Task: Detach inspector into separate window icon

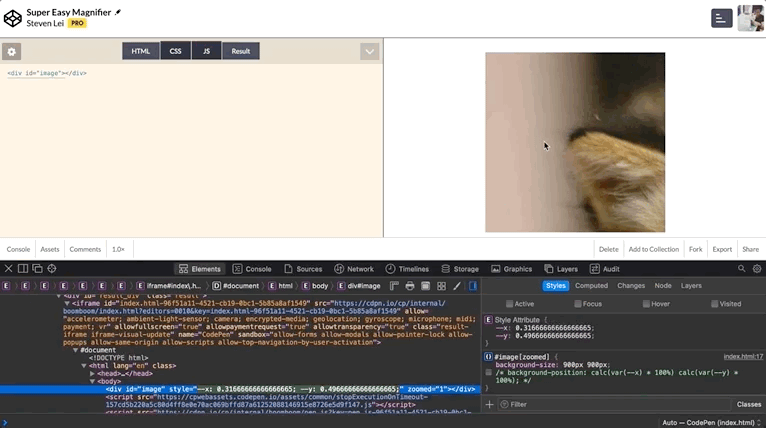Action: click(37, 269)
